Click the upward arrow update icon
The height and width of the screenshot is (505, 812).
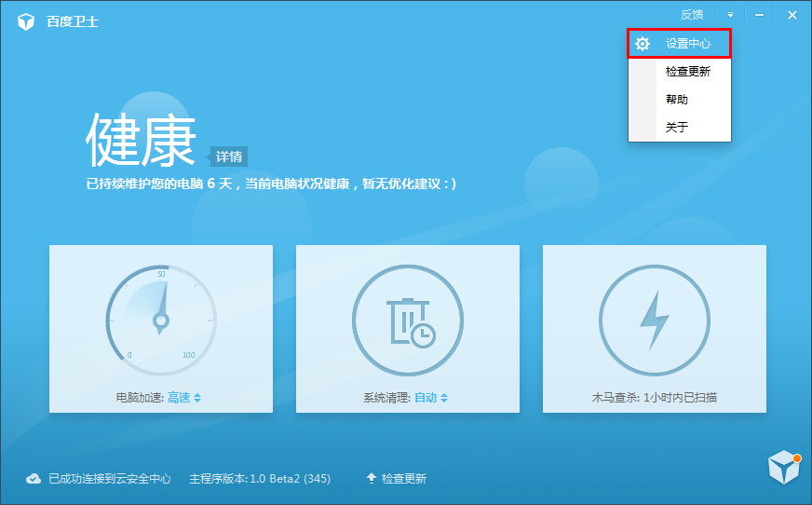tap(372, 479)
